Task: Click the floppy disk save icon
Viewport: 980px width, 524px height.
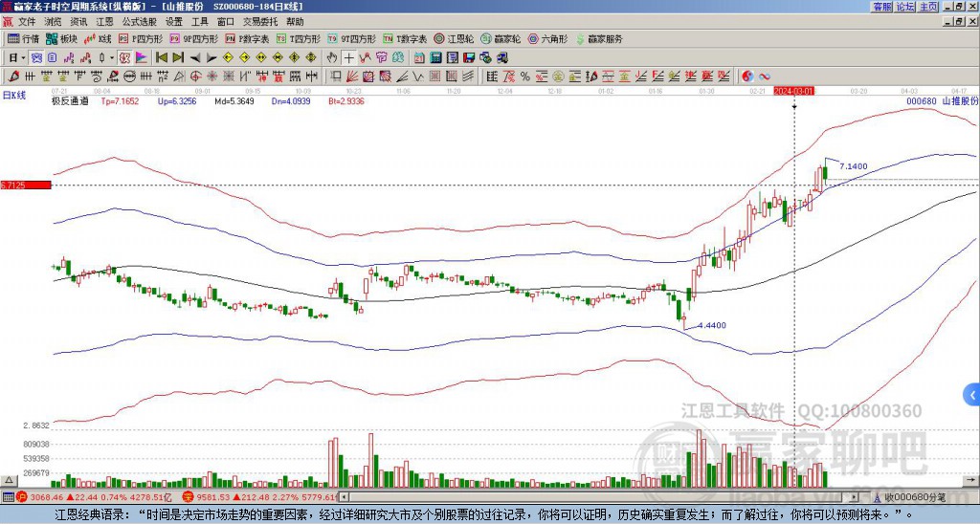Action: click(469, 58)
